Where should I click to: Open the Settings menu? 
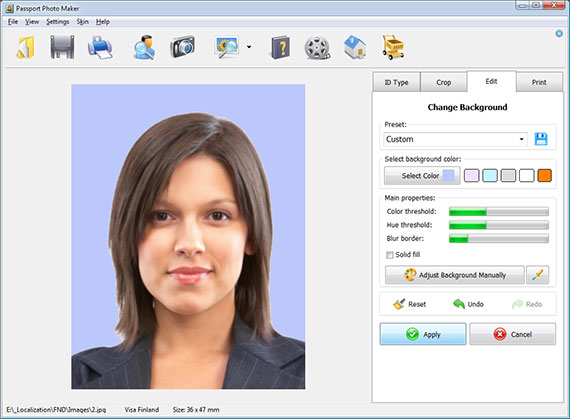click(57, 22)
